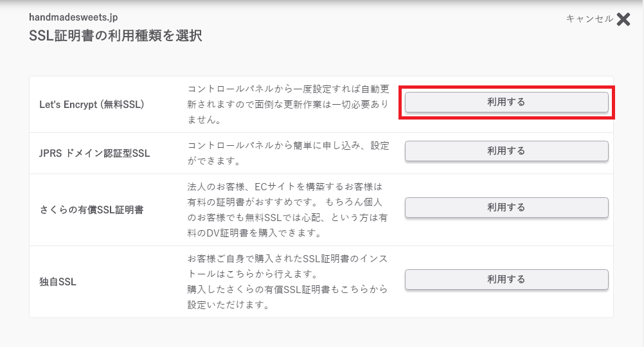Screen dimensions: 644x347
Task: Pick 利用する in the 独自SSL row
Action: (506, 280)
